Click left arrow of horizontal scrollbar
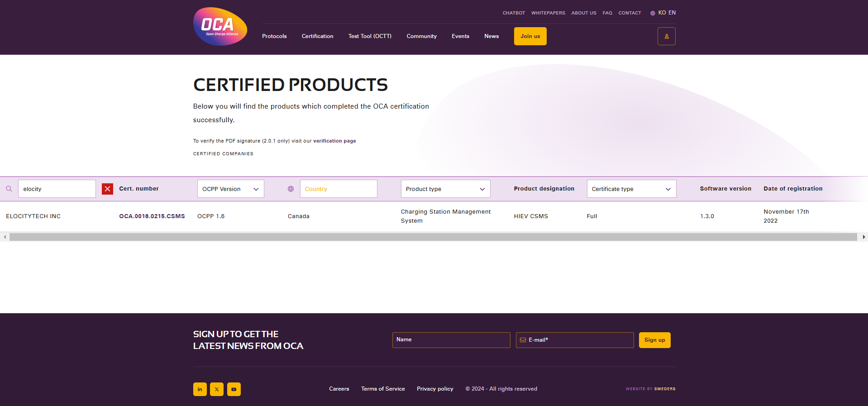Image resolution: width=868 pixels, height=406 pixels. [5, 237]
